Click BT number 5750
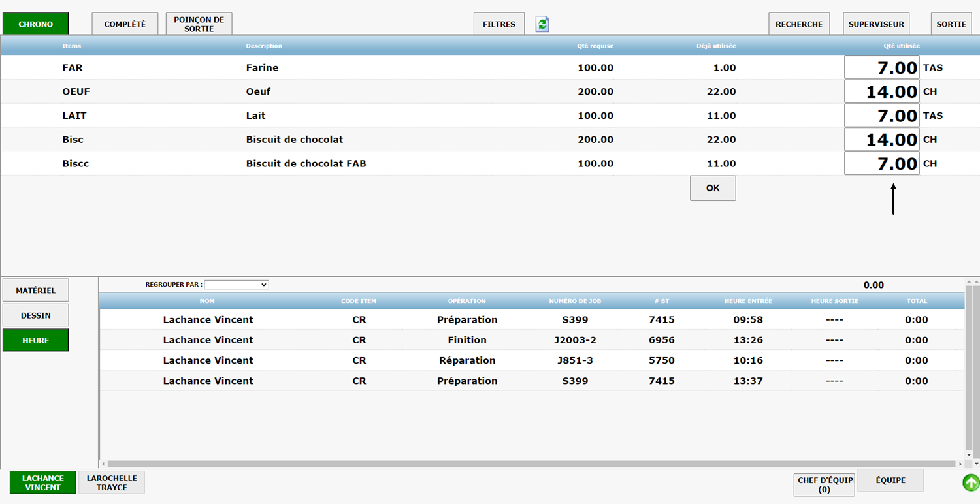The image size is (980, 504). click(662, 360)
